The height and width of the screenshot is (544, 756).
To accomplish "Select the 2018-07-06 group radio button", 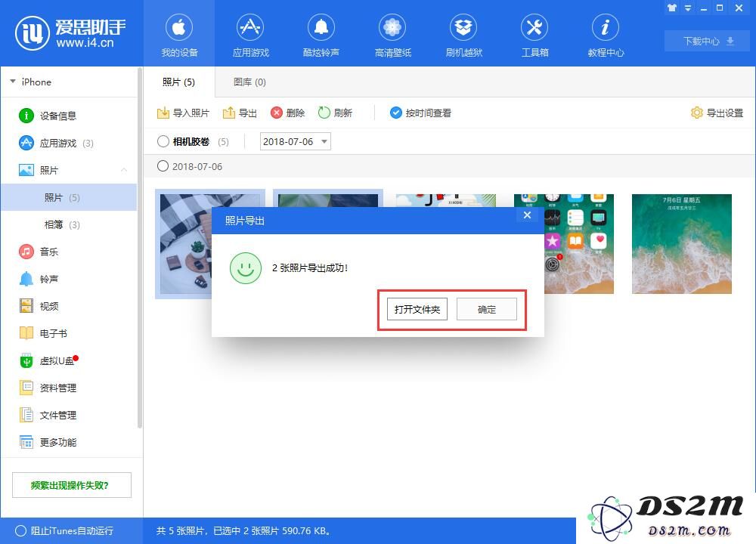I will (x=163, y=166).
